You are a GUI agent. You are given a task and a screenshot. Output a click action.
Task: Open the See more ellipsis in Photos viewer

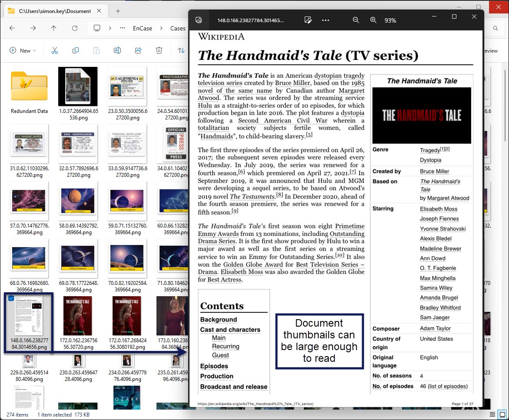(326, 20)
